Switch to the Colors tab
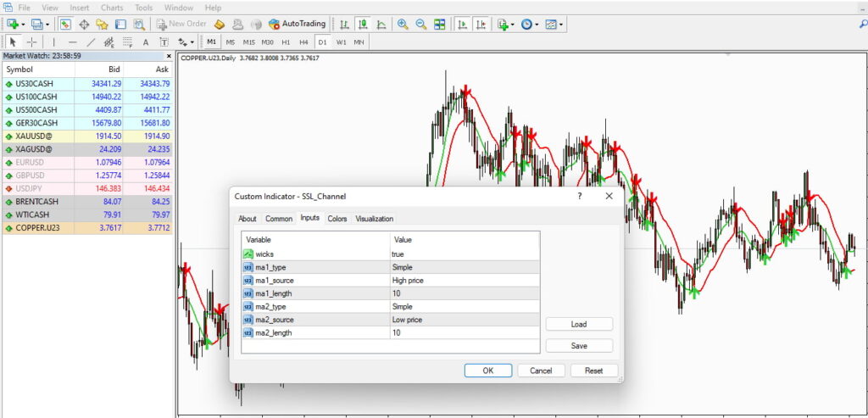 point(337,219)
